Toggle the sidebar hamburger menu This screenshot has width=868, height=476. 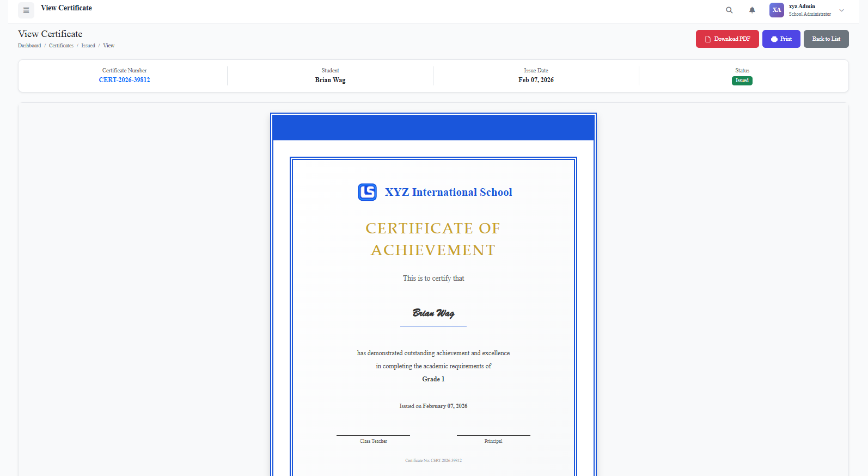[x=26, y=10]
